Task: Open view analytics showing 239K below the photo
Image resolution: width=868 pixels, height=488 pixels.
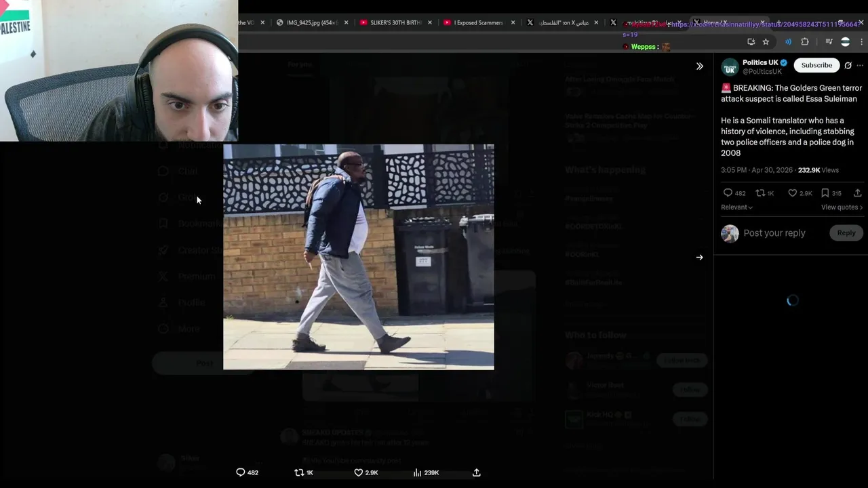Action: [426, 472]
